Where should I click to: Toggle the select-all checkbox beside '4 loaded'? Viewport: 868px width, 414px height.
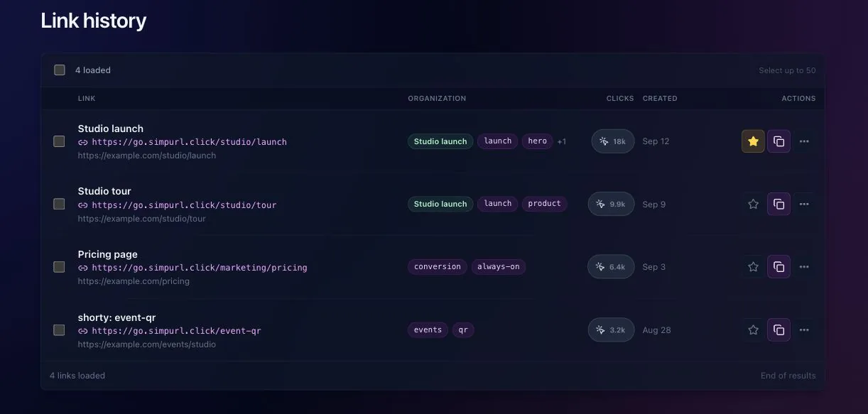[60, 70]
